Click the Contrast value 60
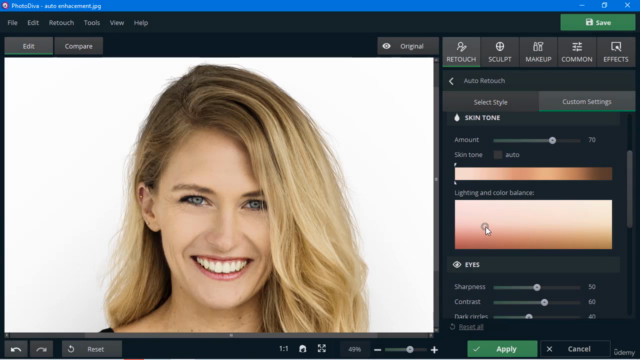This screenshot has width=640, height=360. coord(592,302)
